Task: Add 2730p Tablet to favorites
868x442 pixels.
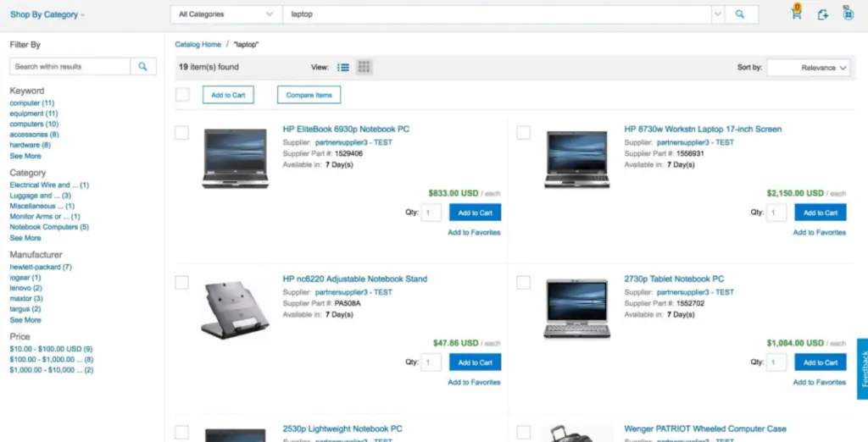Action: click(x=820, y=382)
